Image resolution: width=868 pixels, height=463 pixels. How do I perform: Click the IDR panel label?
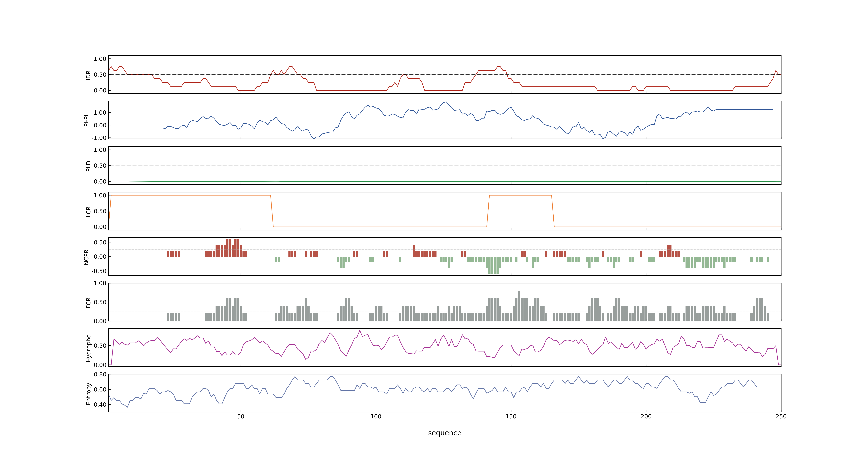pyautogui.click(x=88, y=75)
